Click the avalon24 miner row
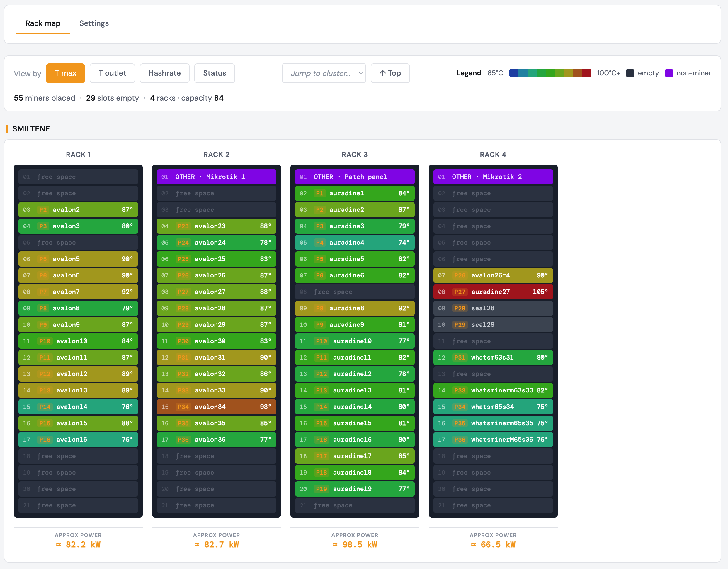Image resolution: width=728 pixels, height=569 pixels. [x=216, y=243]
